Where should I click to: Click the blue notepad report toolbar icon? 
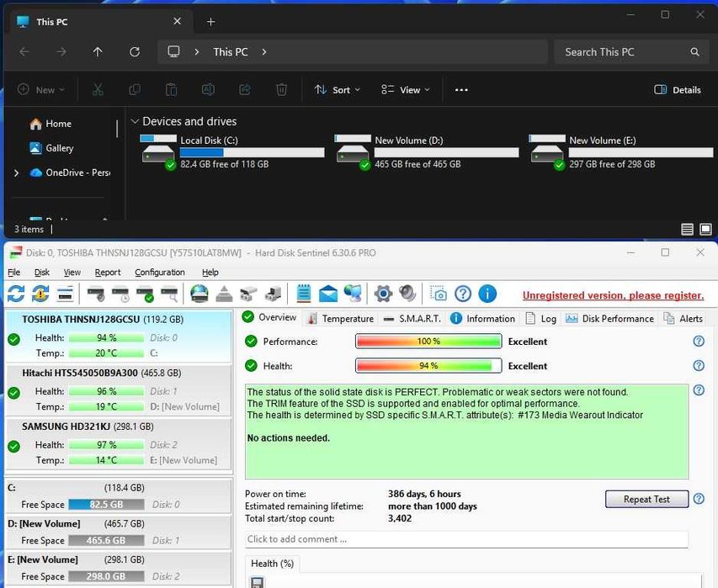coord(304,294)
